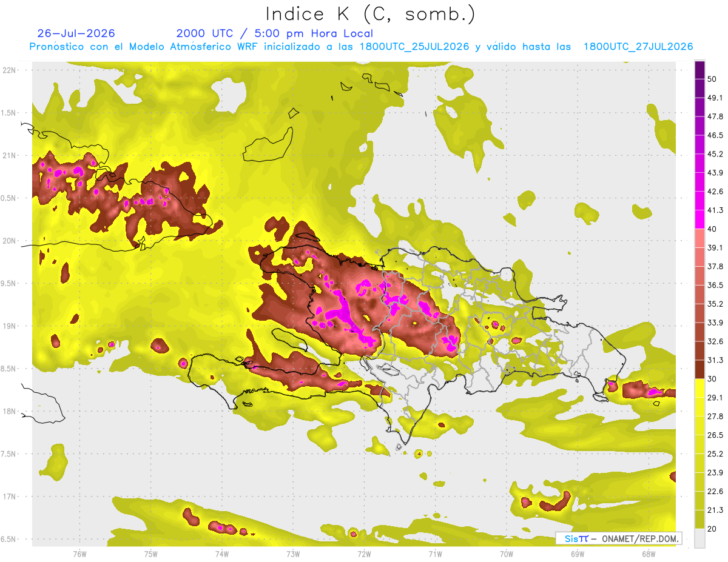This screenshot has height=562, width=728.
Task: Click the '70W' longitude label
Action: point(506,554)
